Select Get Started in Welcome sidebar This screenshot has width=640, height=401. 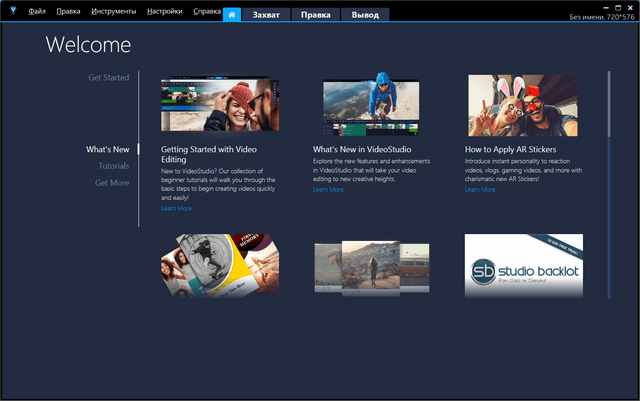[108, 77]
